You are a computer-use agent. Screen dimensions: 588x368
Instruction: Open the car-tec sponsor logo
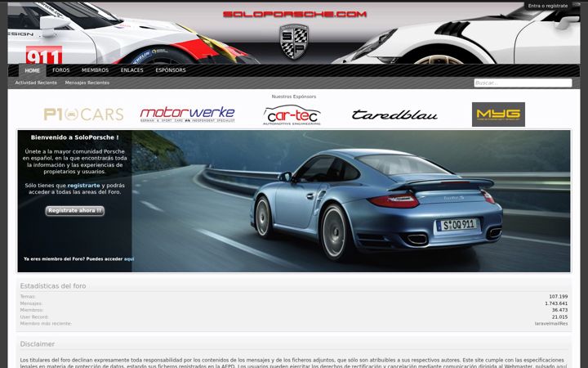point(292,114)
